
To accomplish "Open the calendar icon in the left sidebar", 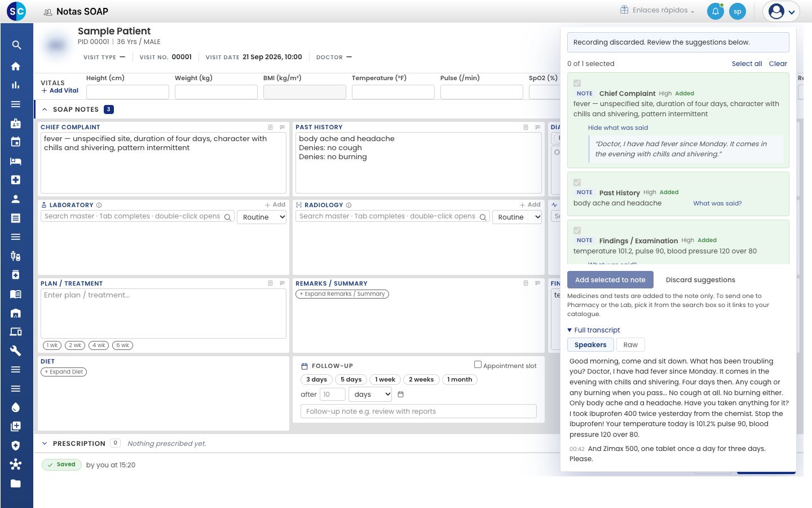I will (x=16, y=142).
